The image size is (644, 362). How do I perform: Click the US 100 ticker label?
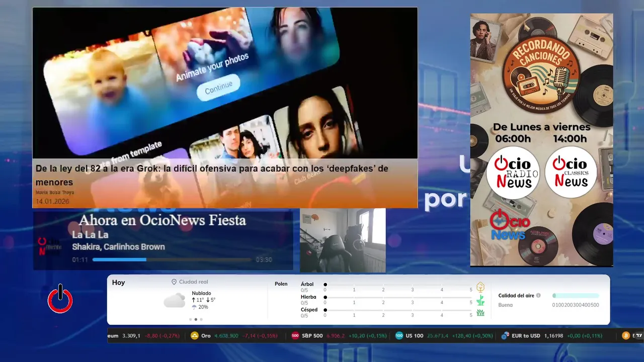coord(415,336)
